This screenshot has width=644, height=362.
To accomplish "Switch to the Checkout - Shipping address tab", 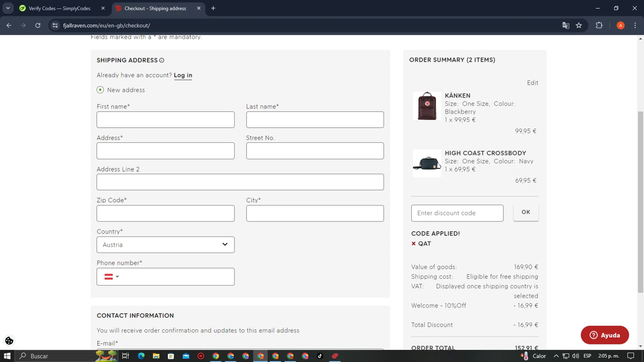I will [158, 8].
